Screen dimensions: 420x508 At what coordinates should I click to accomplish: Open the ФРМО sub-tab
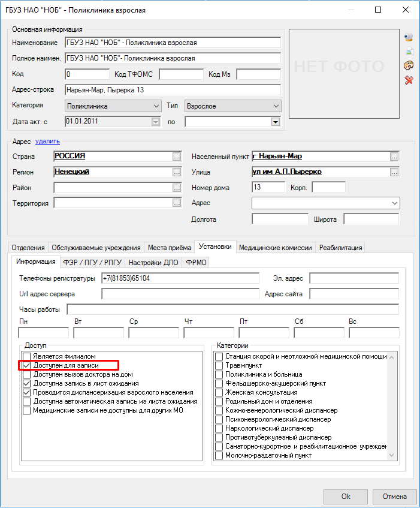(x=196, y=263)
